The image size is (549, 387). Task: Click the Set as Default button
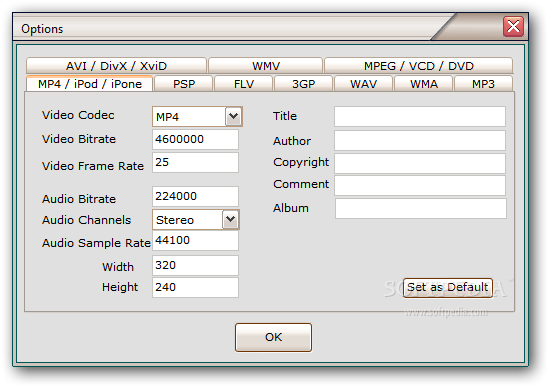click(447, 288)
